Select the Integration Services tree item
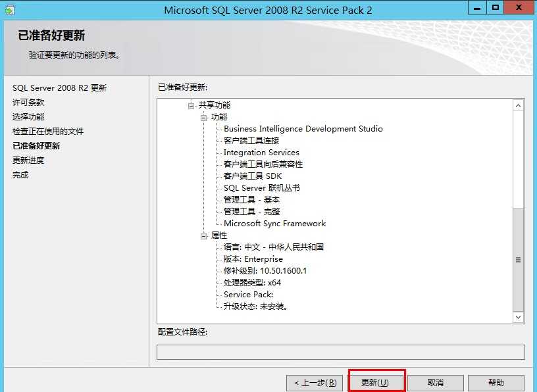The image size is (537, 392). (x=261, y=153)
